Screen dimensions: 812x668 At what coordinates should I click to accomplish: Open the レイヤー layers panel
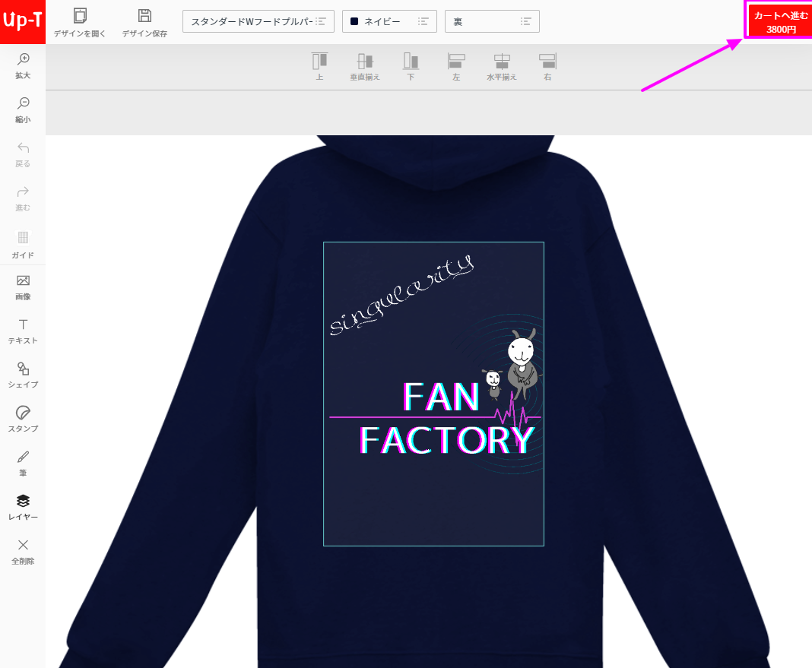coord(22,508)
